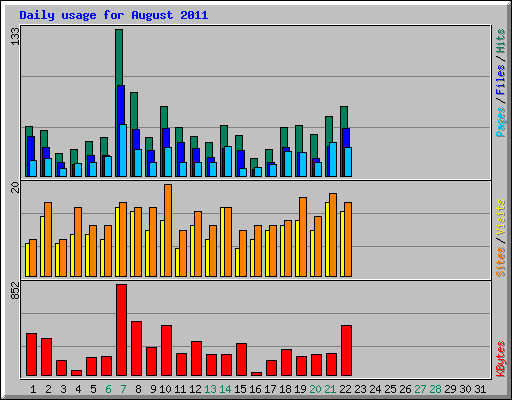
Task: Click the 20 visits axis value
Action: [x=15, y=188]
